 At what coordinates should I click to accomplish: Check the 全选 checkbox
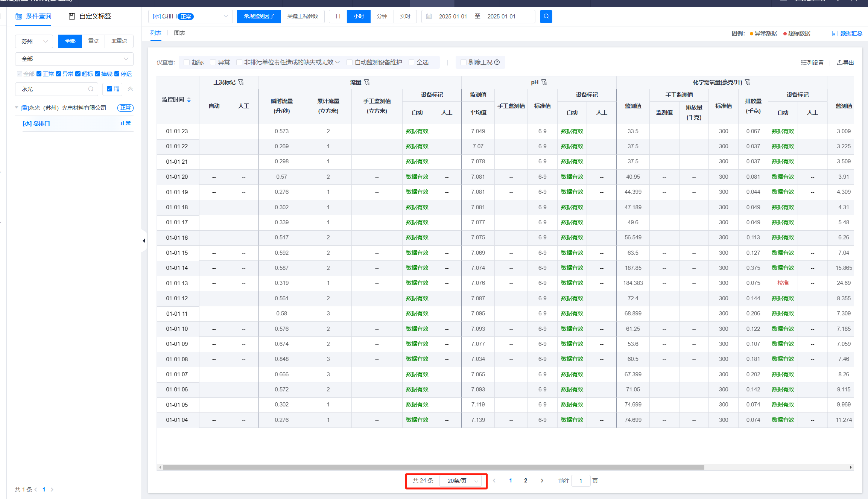(411, 62)
